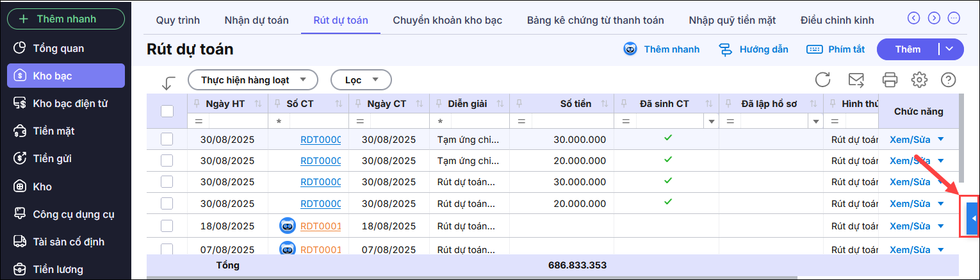Open the Chuyển khoản kho bạc tab
The height and width of the screenshot is (280, 980).
coord(447,20)
